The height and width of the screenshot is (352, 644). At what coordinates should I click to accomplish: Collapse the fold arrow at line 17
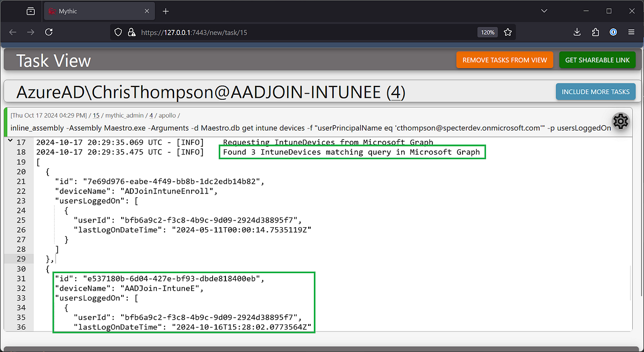coord(10,142)
